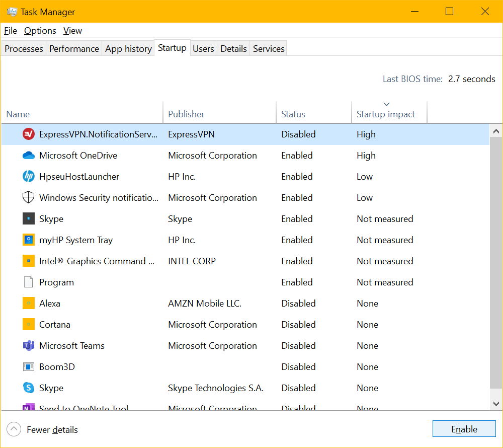503x448 pixels.
Task: Click the Boom3D icon
Action: [x=29, y=367]
